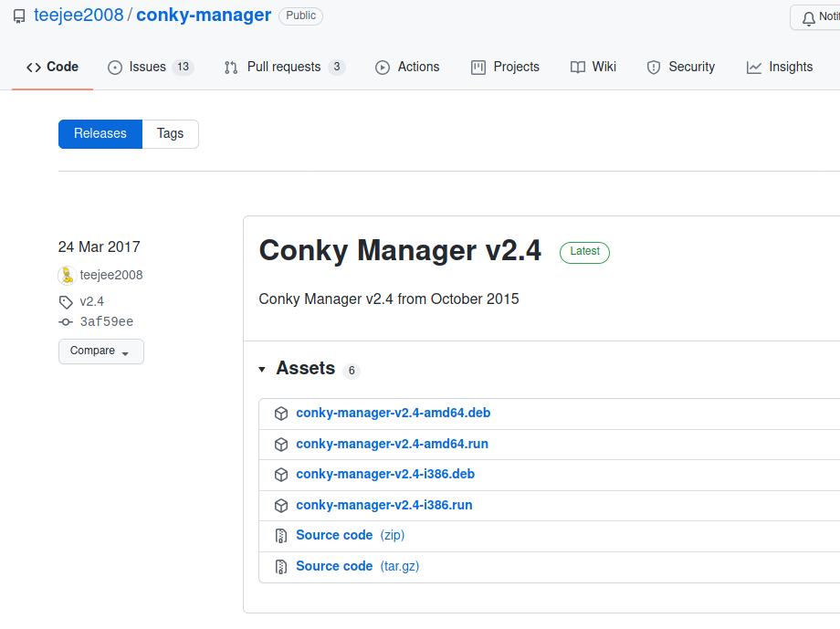The height and width of the screenshot is (629, 840).
Task: Click package icon for conky-manager-v2.4-amd64.run
Action: pos(281,445)
